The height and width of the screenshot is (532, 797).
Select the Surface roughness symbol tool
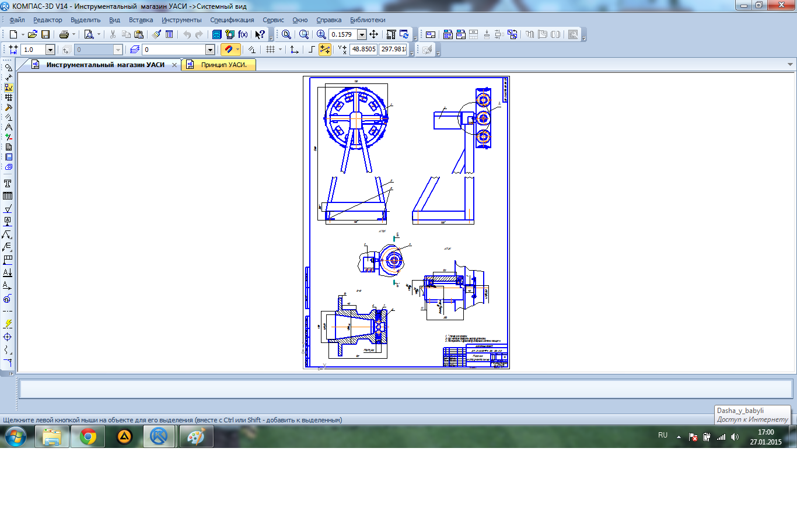(8, 209)
